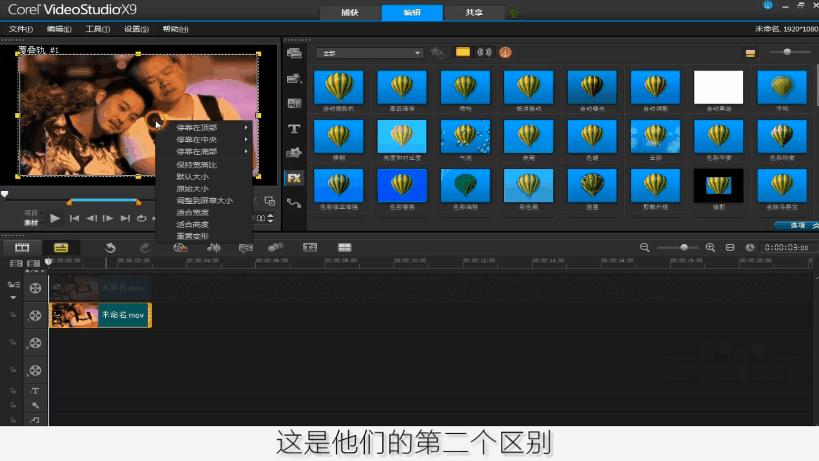Open the 文件 menu
The height and width of the screenshot is (461, 819).
pyautogui.click(x=21, y=29)
